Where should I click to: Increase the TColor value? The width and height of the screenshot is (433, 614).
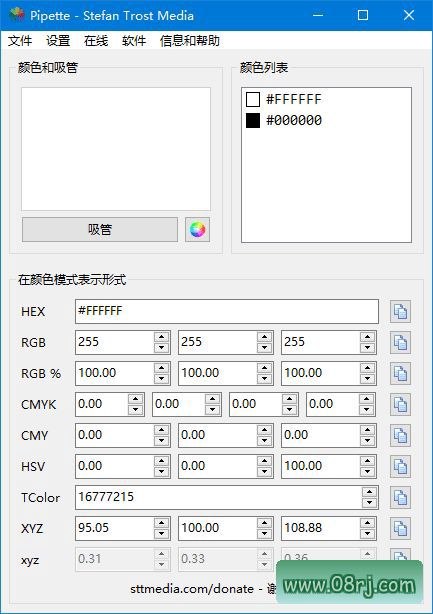coord(370,492)
